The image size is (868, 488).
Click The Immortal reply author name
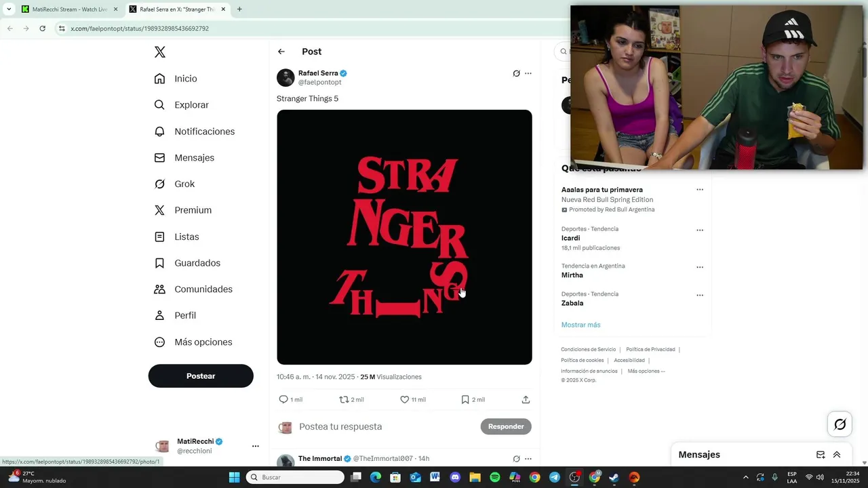pos(320,459)
